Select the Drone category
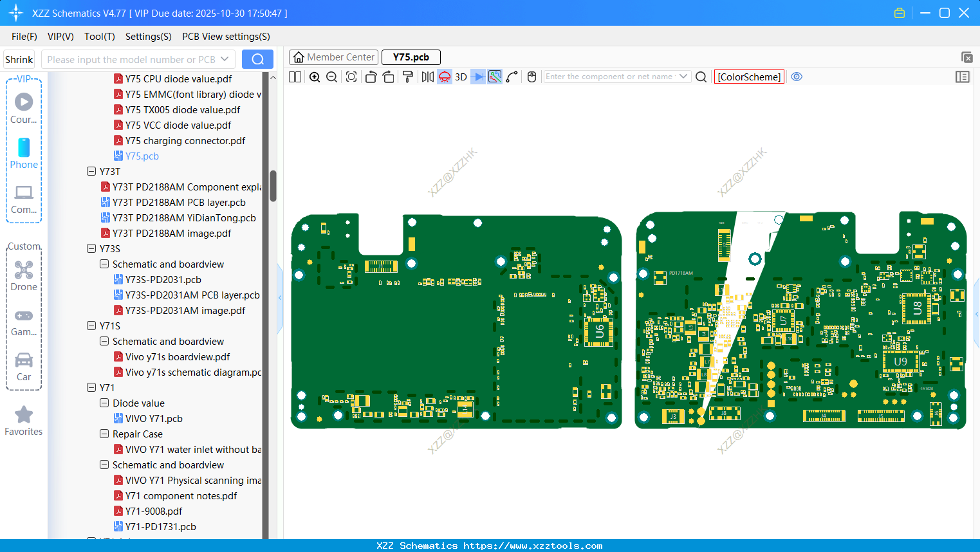The image size is (980, 552). (24, 276)
